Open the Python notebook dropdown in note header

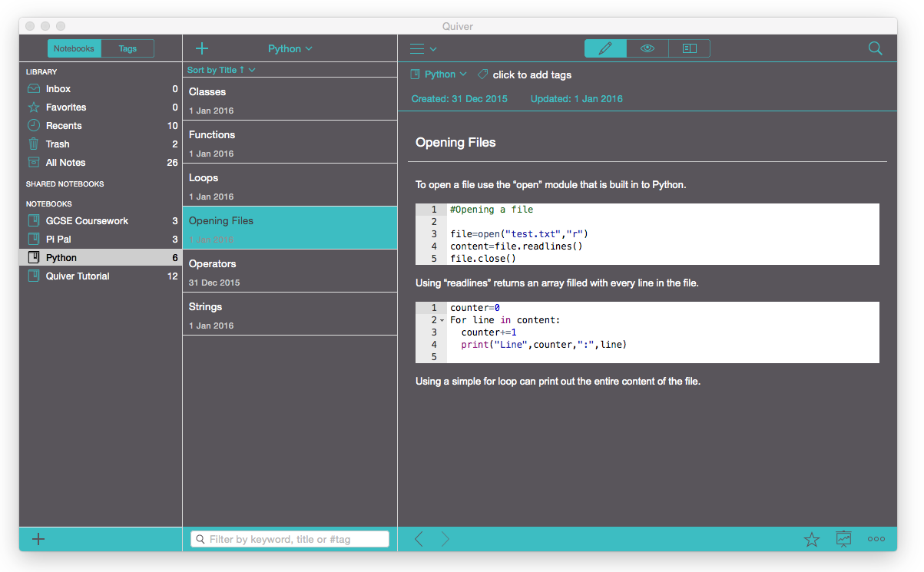click(x=439, y=74)
